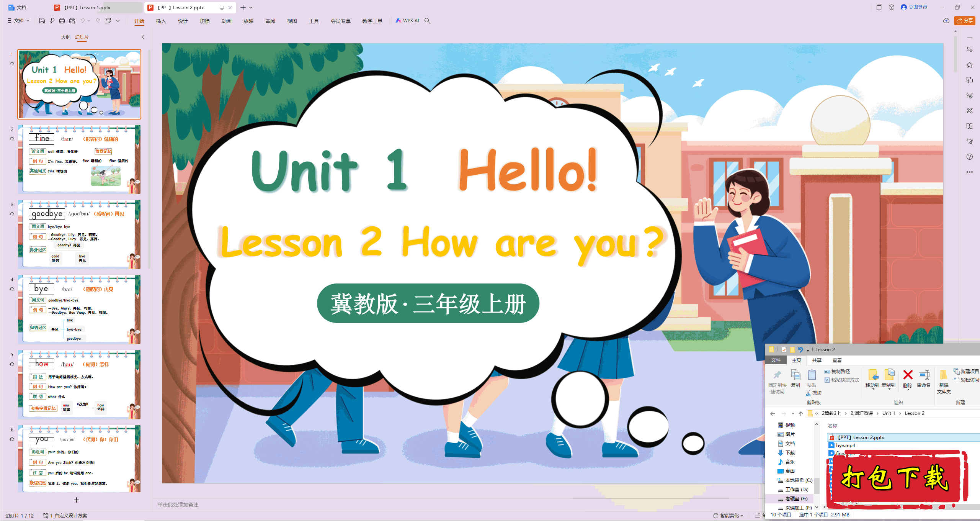Click the three-dots more icon in right sidebar
This screenshot has width=980, height=521.
coord(970,172)
